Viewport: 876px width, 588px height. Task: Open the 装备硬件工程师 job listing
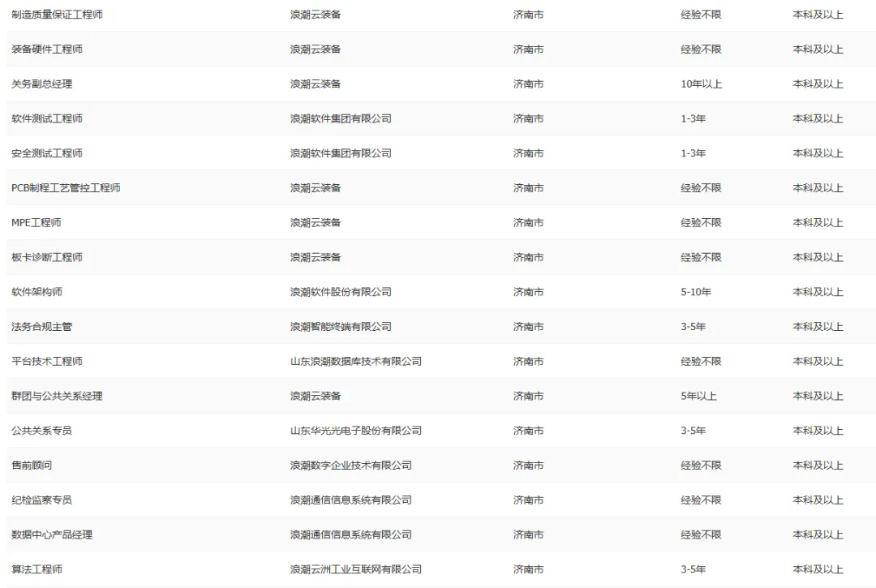[47, 49]
